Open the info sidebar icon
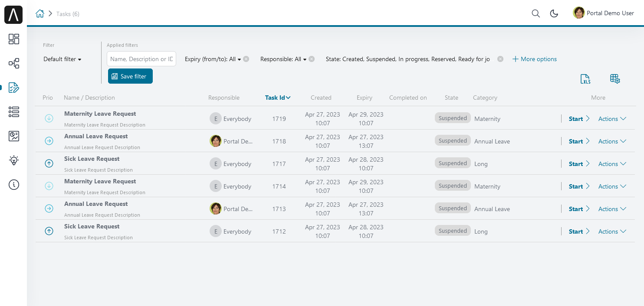Image resolution: width=644 pixels, height=306 pixels. pyautogui.click(x=14, y=185)
